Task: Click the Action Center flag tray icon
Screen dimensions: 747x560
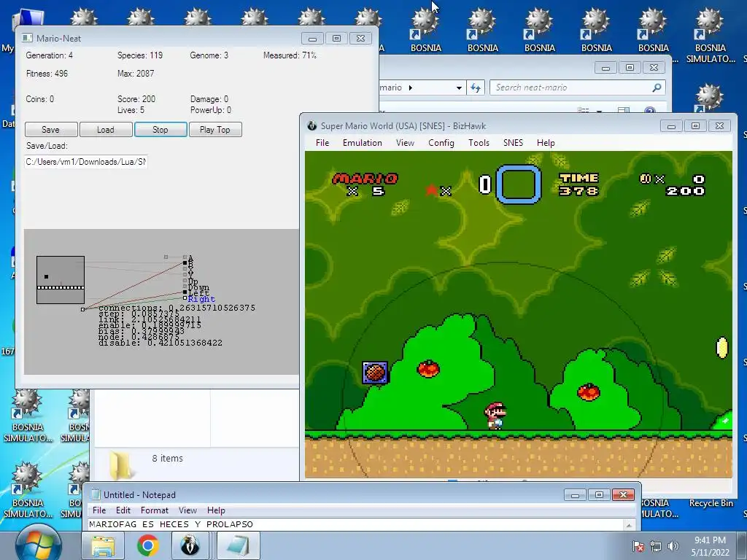Action: pyautogui.click(x=638, y=546)
